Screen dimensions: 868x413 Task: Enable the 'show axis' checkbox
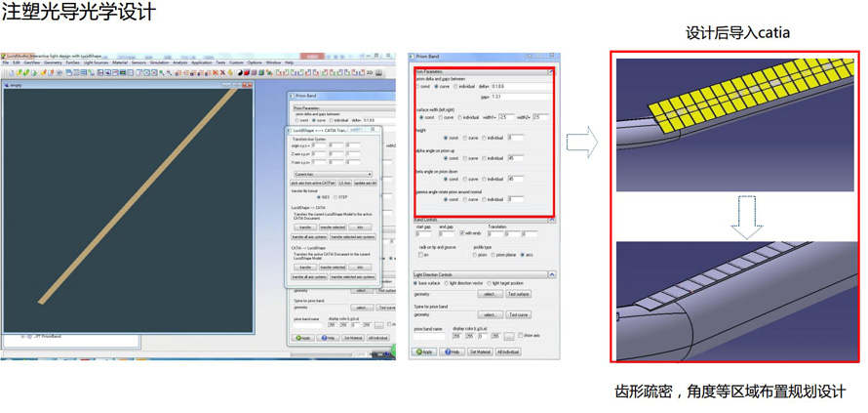pos(521,335)
